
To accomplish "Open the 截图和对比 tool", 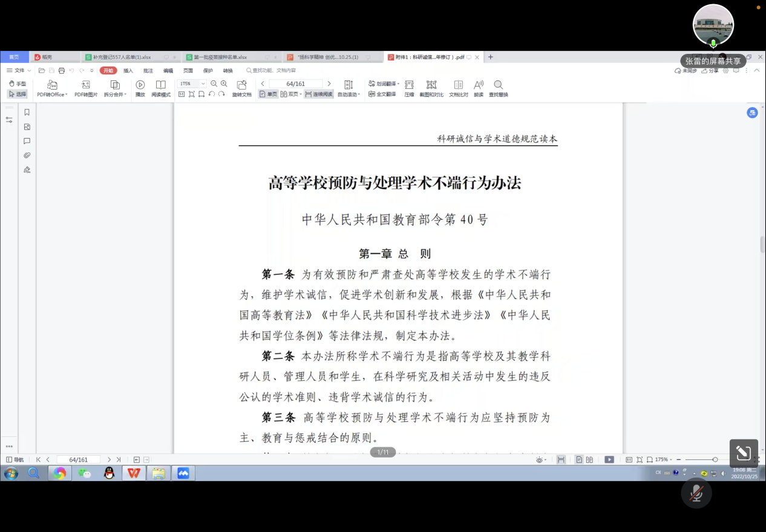I will pos(431,85).
